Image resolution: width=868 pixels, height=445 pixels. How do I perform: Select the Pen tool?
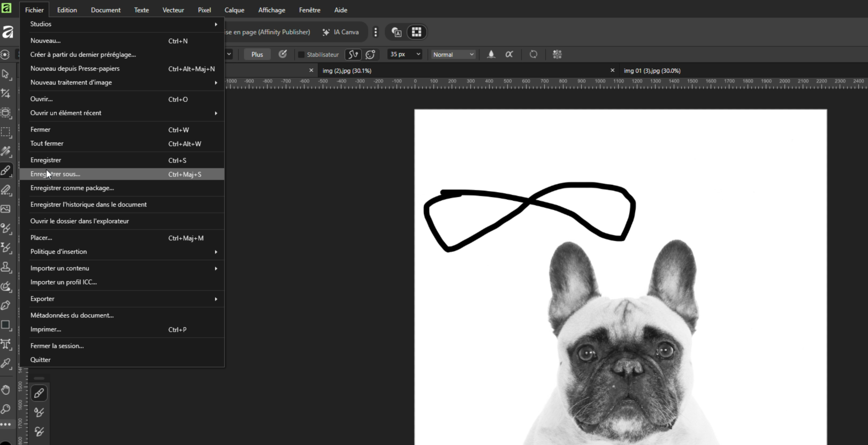click(6, 305)
